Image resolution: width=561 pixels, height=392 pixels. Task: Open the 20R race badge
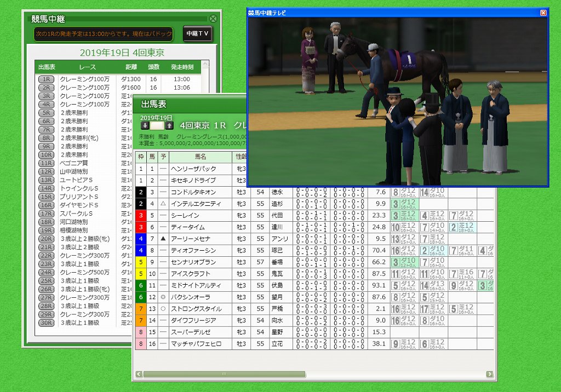click(47, 239)
